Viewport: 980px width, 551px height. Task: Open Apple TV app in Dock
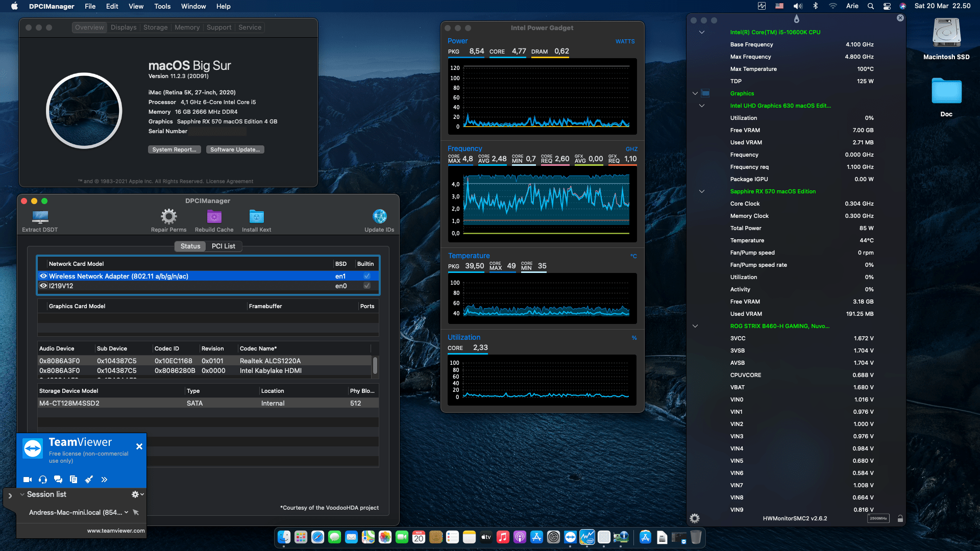(486, 537)
